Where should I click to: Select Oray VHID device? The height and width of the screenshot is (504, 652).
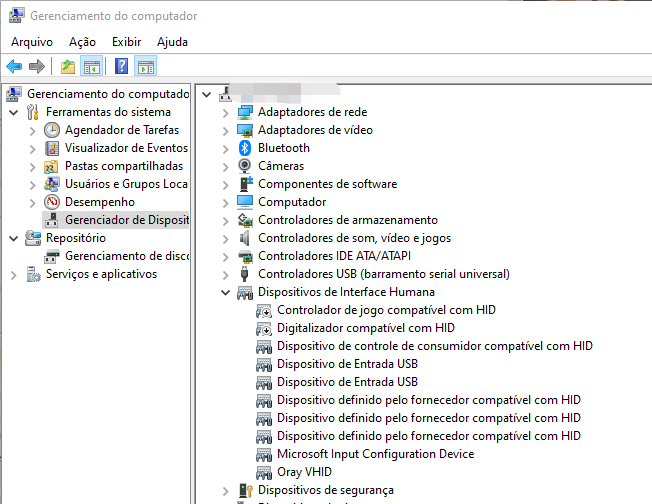(x=304, y=472)
